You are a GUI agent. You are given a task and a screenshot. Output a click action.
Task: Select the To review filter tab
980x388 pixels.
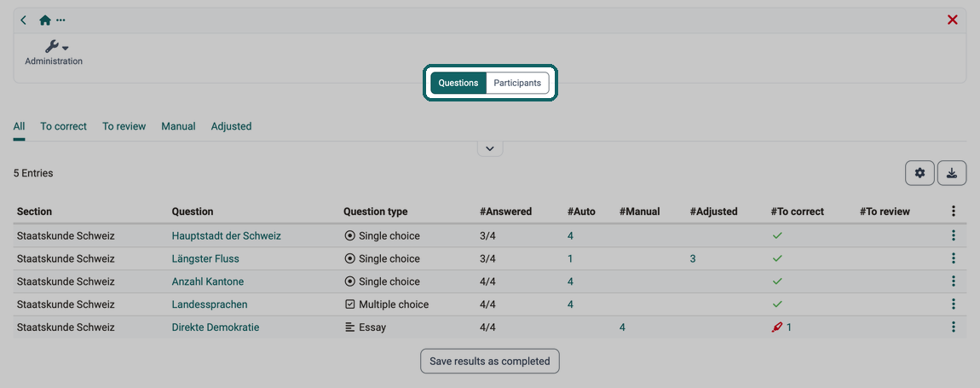click(x=124, y=126)
